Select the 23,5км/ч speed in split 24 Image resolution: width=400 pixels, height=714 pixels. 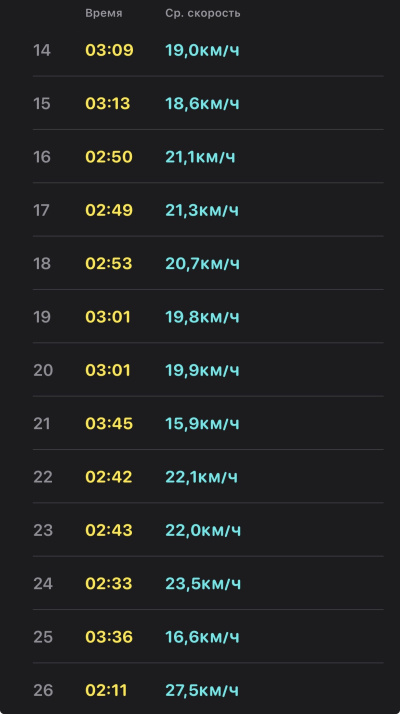[203, 583]
